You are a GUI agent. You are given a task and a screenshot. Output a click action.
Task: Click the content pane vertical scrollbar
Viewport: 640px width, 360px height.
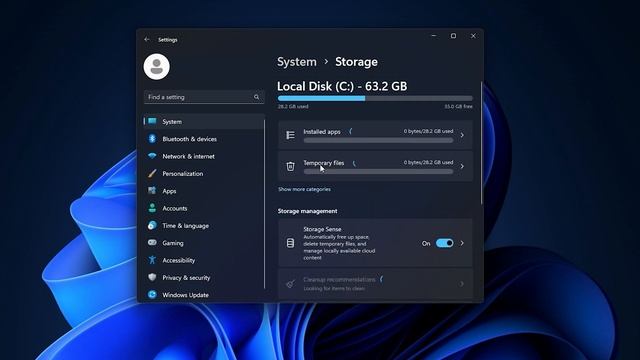click(482, 143)
